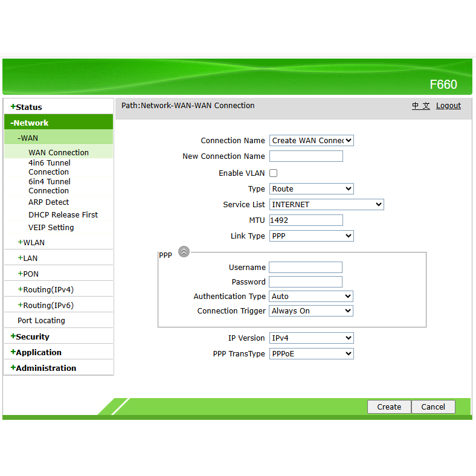This screenshot has height=476, width=476.
Task: Enable the VLAN checkbox
Action: pos(273,173)
